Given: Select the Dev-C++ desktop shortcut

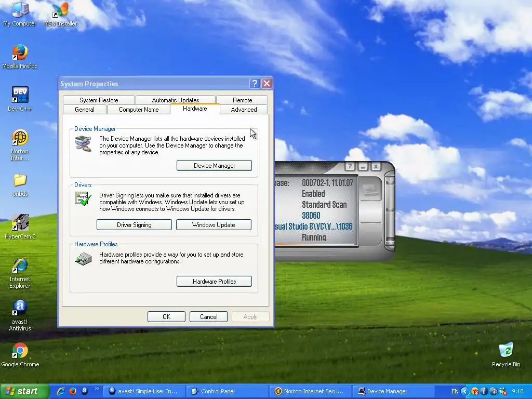Looking at the screenshot, I should pos(20,99).
